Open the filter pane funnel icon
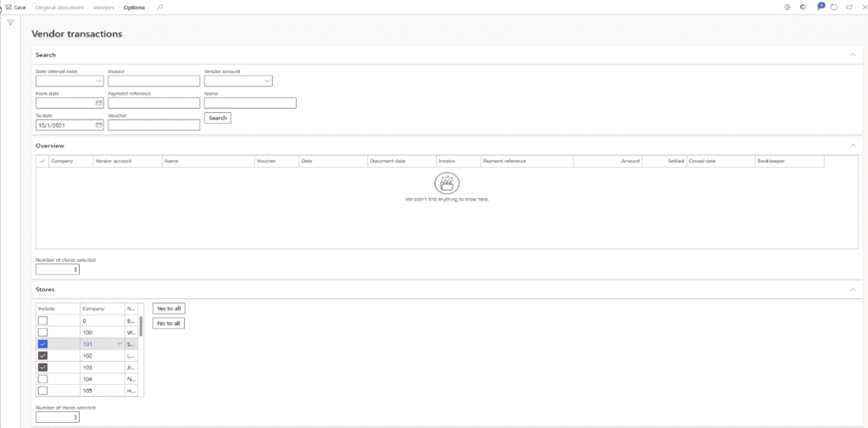Screen dimensions: 868x428 pyautogui.click(x=10, y=22)
